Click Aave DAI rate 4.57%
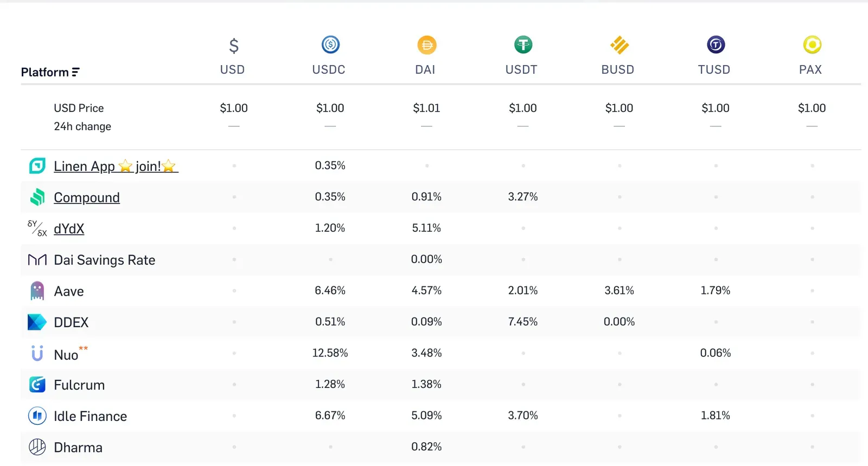 (x=427, y=290)
